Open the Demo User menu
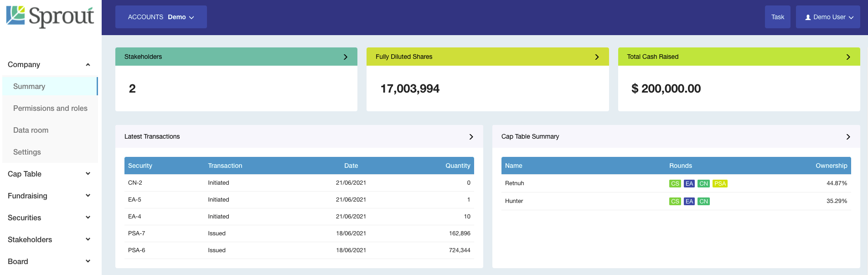Viewport: 868px width, 275px height. 828,17
